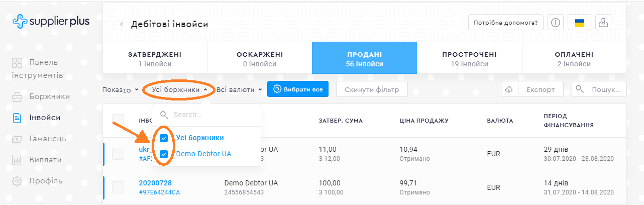The image size is (644, 205).
Task: Click the debtor Search field in dropdown
Action: click(x=211, y=115)
